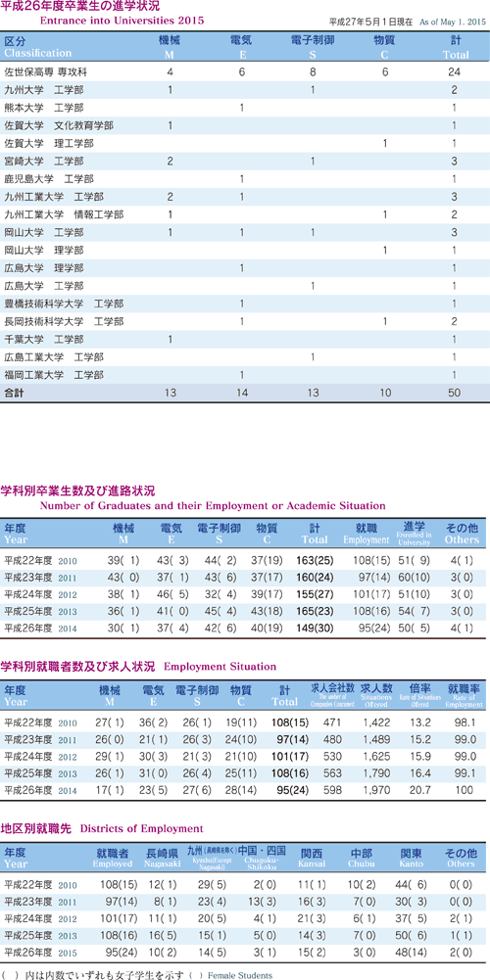
Task: Click the offers value '1,625'
Action: (x=376, y=756)
